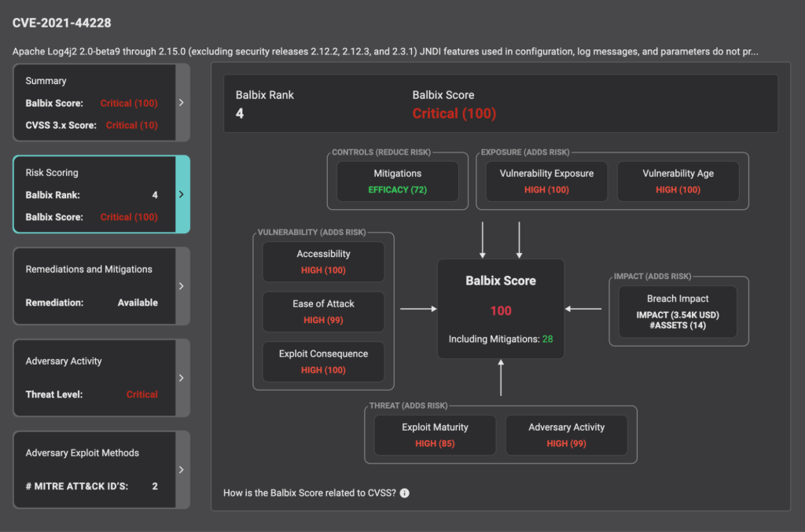Click the Apache Log4j2 description text
805x532 pixels.
(x=385, y=51)
